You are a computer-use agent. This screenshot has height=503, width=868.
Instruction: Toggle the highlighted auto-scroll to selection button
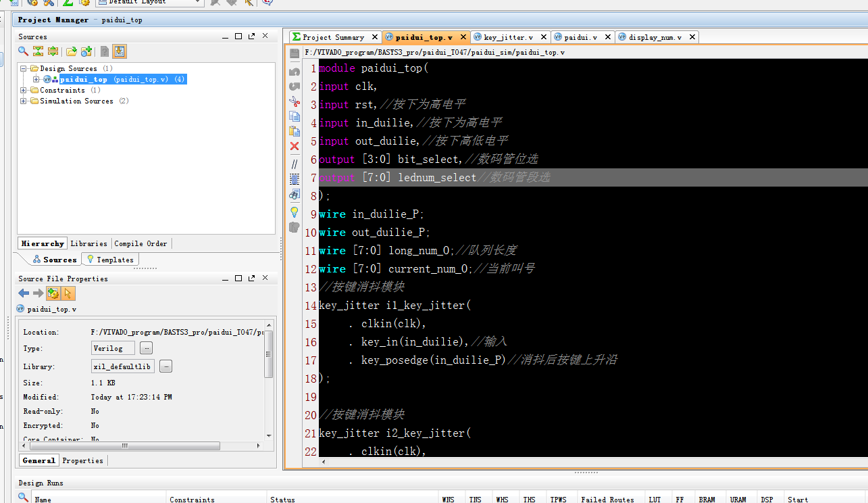point(120,51)
